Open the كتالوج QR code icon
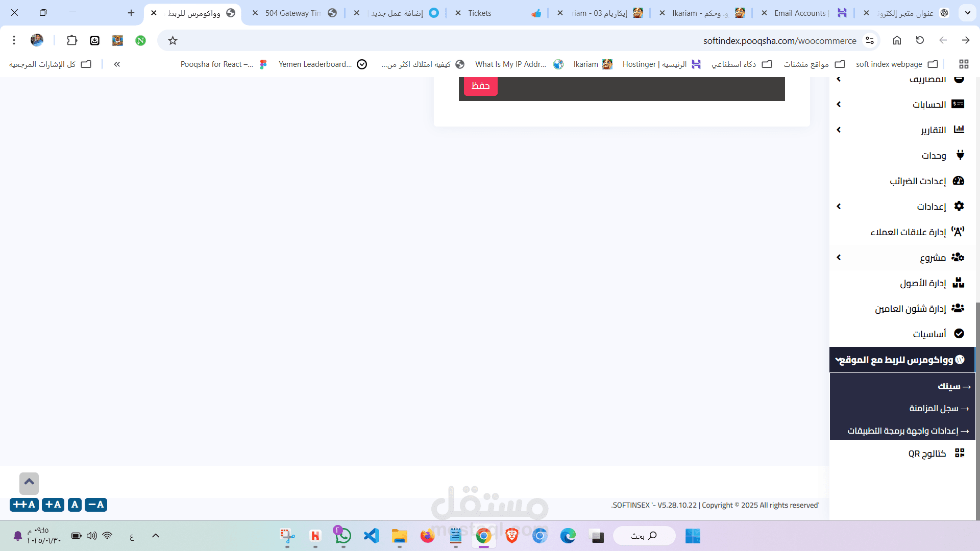Screen dimensions: 980x551 [959, 453]
